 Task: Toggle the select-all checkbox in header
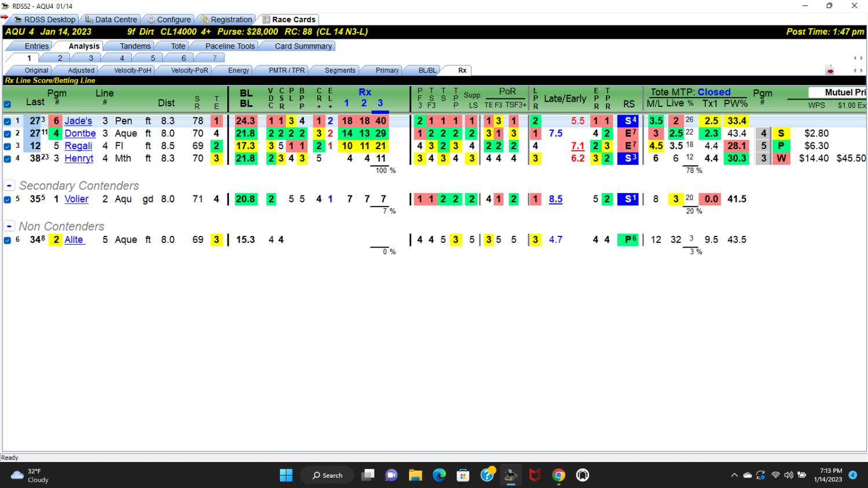point(8,105)
